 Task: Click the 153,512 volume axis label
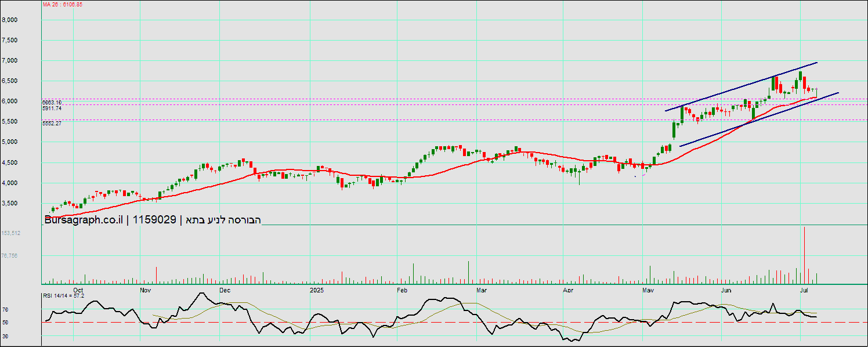pos(11,233)
